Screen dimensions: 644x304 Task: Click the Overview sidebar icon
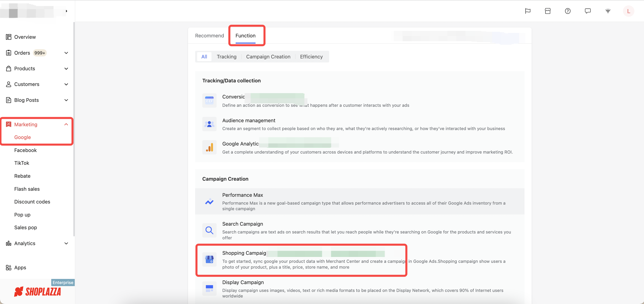[9, 37]
